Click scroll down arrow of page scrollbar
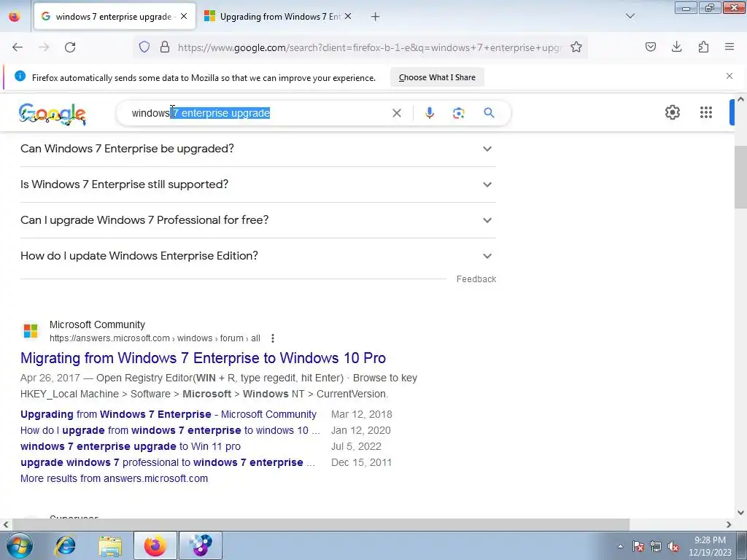Image resolution: width=747 pixels, height=560 pixels. 740,513
